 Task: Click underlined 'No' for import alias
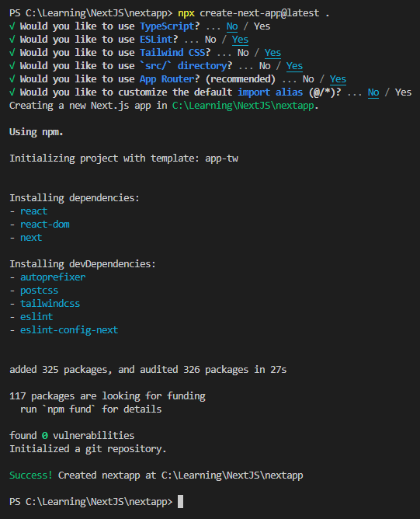click(373, 92)
